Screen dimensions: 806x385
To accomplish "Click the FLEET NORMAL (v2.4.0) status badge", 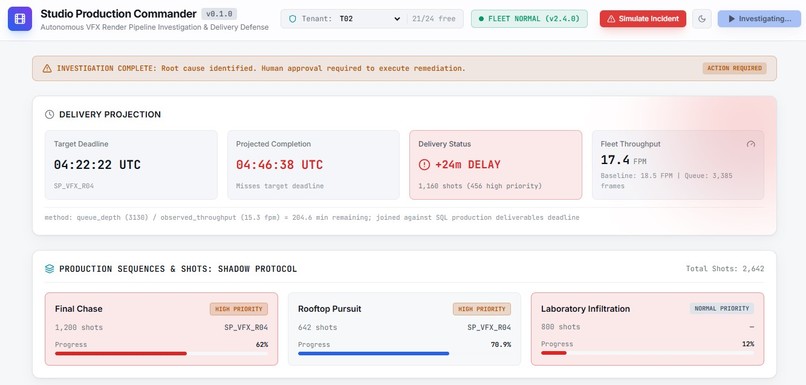I will click(x=529, y=19).
